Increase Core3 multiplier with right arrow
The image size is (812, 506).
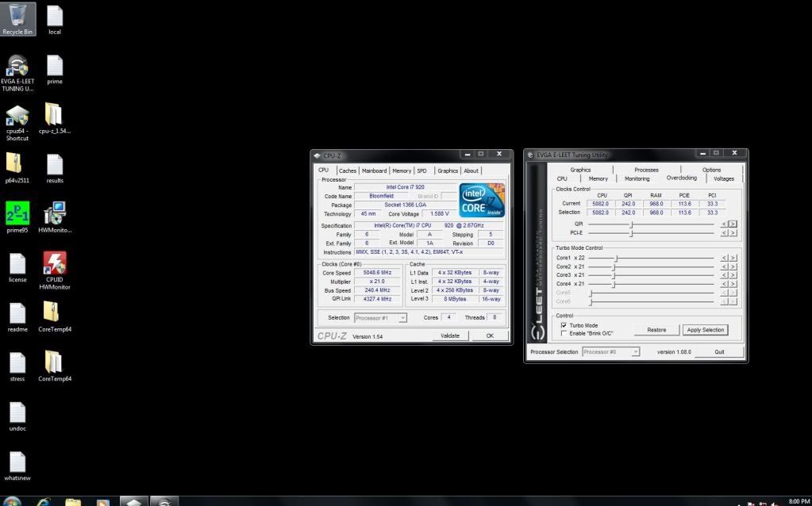click(x=733, y=275)
